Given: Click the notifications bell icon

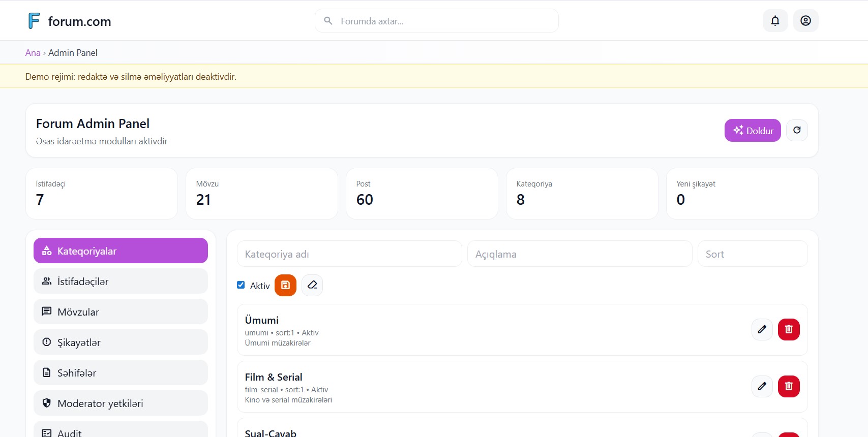Looking at the screenshot, I should (x=775, y=21).
